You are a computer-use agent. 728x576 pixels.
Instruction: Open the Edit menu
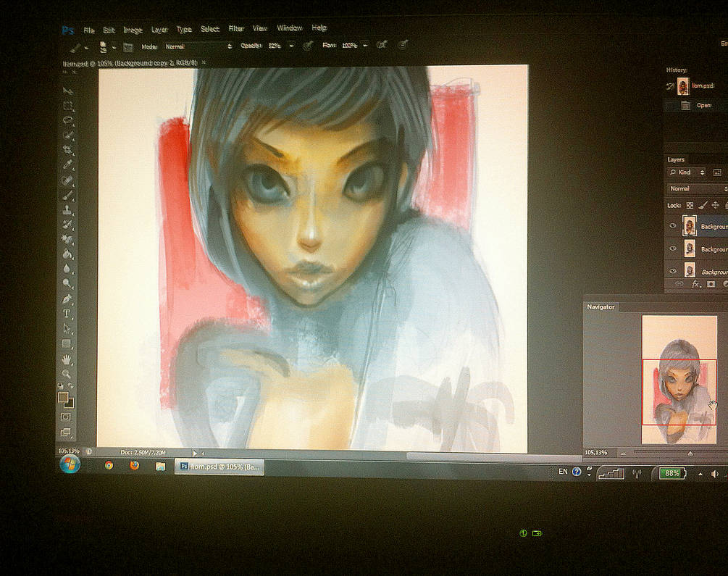(109, 30)
